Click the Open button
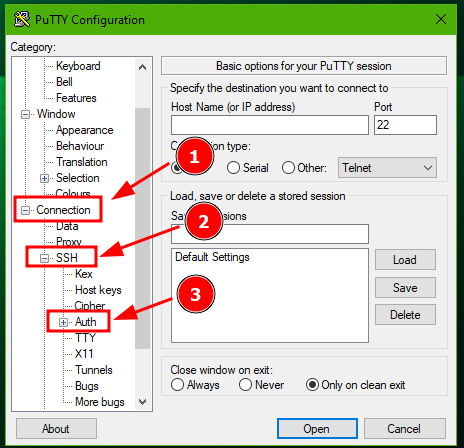Screen dimensions: 464x448 click(317, 429)
